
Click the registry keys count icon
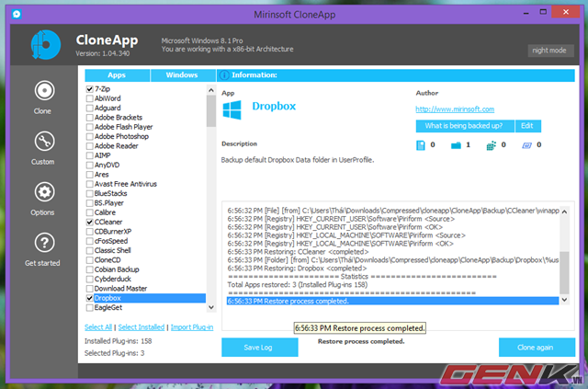pos(491,144)
